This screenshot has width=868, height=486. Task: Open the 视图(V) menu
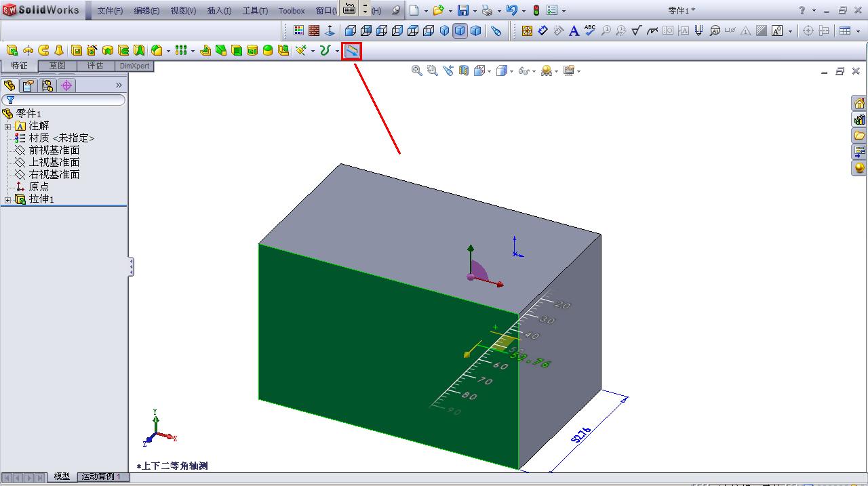pyautogui.click(x=183, y=11)
